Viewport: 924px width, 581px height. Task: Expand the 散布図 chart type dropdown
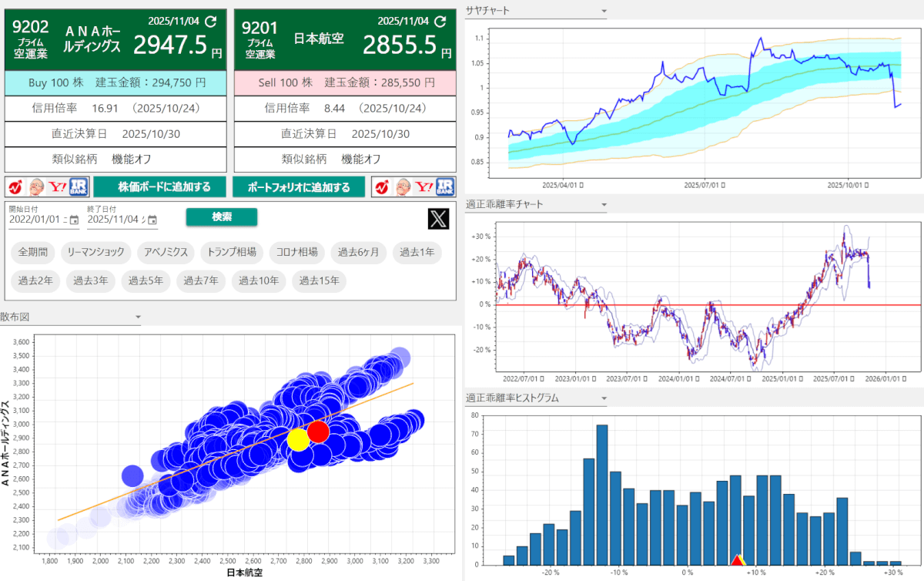click(x=138, y=317)
